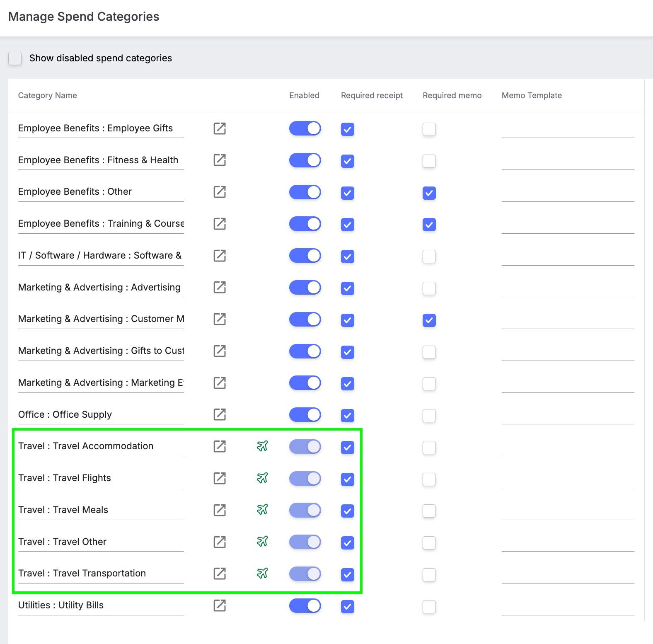Screen dimensions: 653x644
Task: Click the Required receipt column header
Action: [372, 96]
